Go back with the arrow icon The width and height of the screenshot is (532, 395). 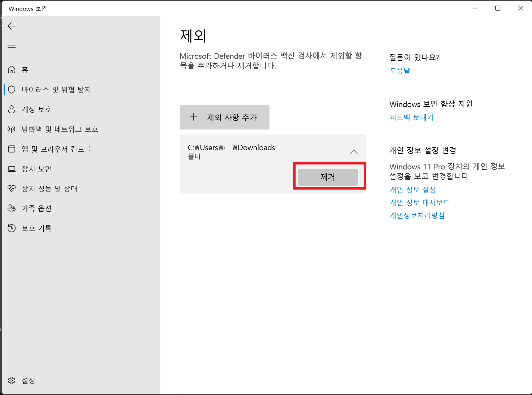[12, 26]
